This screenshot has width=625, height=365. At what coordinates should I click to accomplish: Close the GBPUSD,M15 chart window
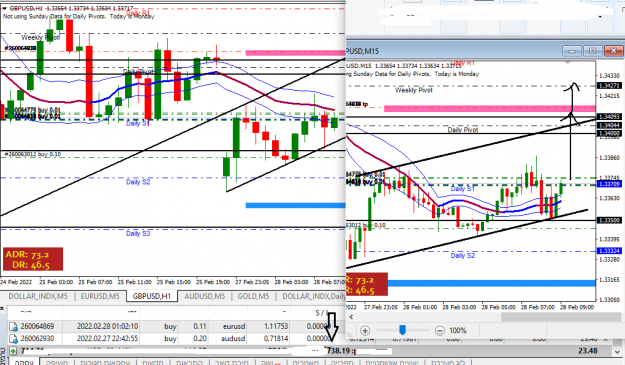tap(613, 51)
